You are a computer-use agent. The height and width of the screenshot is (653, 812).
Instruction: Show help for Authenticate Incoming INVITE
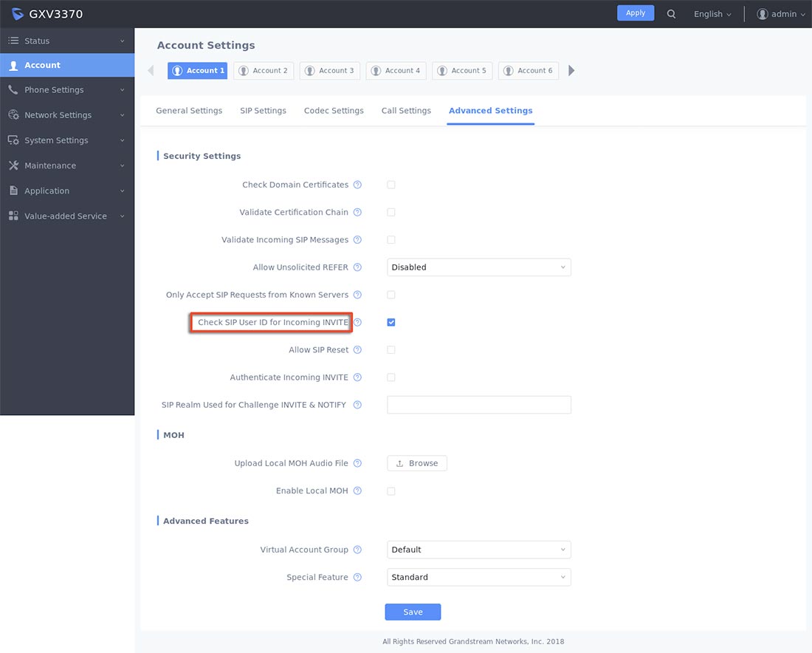(357, 377)
